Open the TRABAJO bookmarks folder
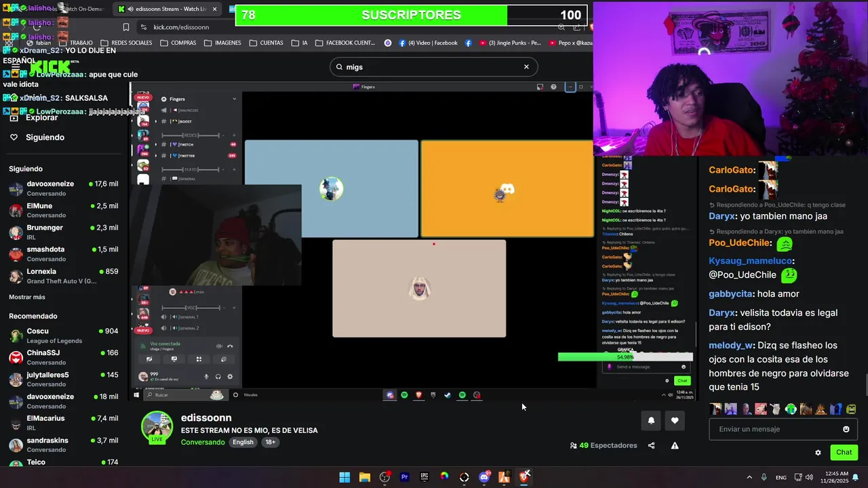Screen dimensions: 868x488 75,43
